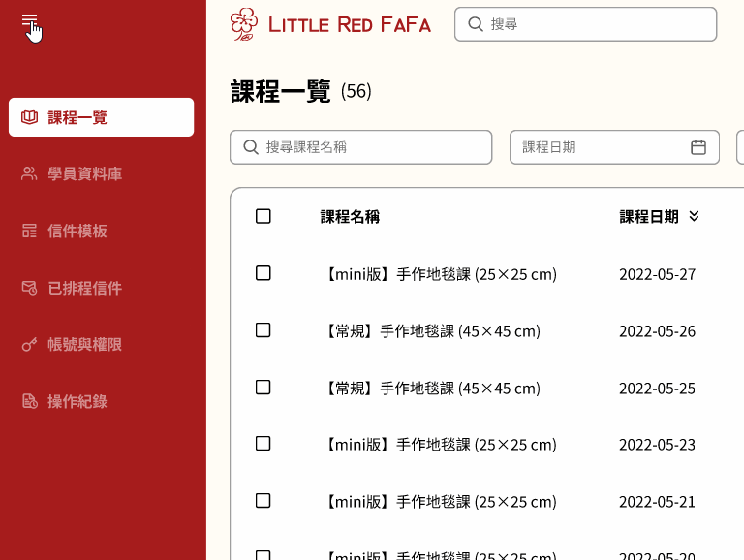Open the 課程一覽 sidebar menu item
This screenshot has height=560, width=744.
tap(101, 117)
